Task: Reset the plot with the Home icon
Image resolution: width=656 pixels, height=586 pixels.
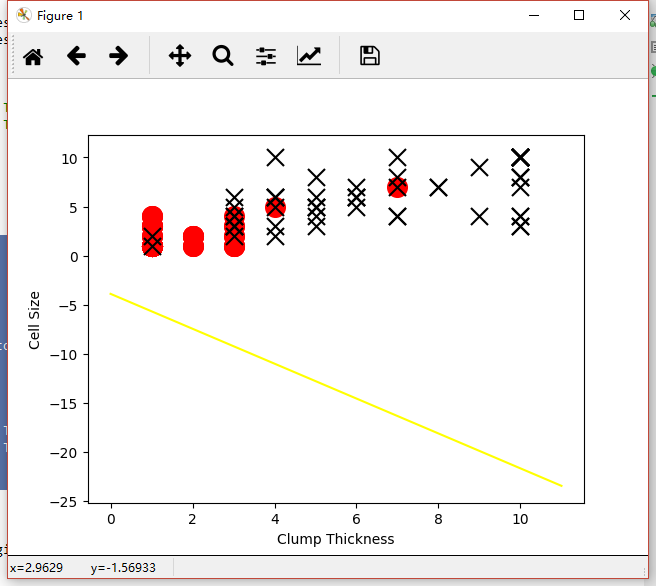Action: (33, 56)
